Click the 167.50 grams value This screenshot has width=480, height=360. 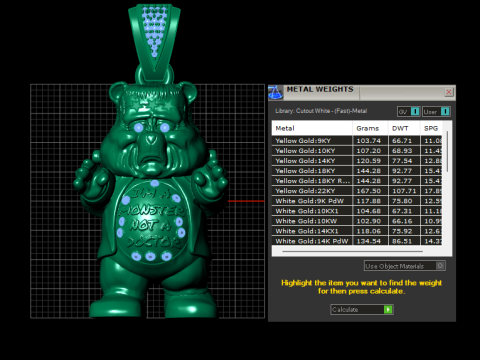368,191
